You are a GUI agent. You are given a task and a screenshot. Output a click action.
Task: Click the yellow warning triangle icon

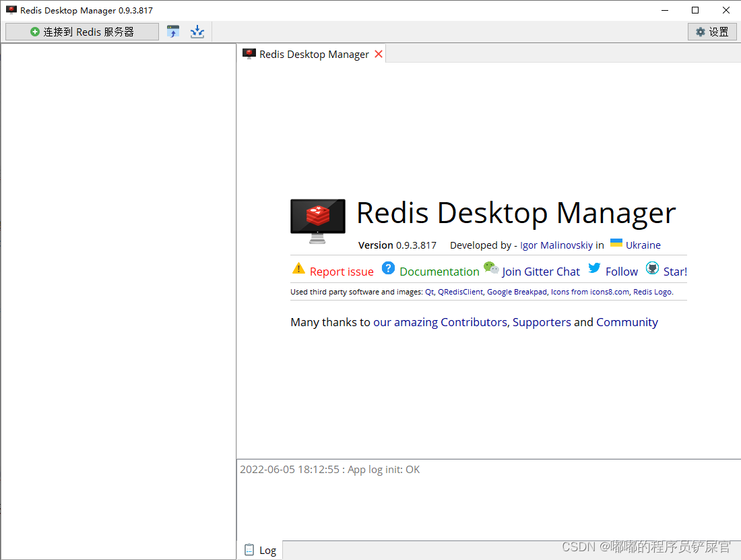(x=298, y=268)
